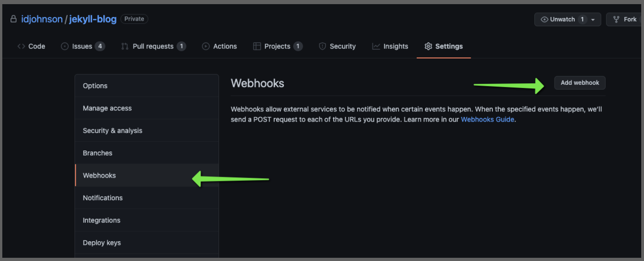The height and width of the screenshot is (261, 644).
Task: Click the Code tab brackets icon
Action: (x=21, y=46)
